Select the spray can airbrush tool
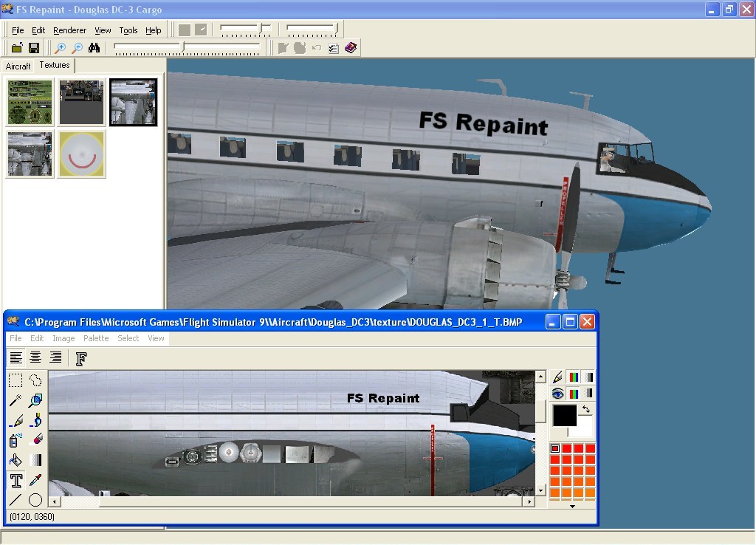The height and width of the screenshot is (545, 756). 16,440
